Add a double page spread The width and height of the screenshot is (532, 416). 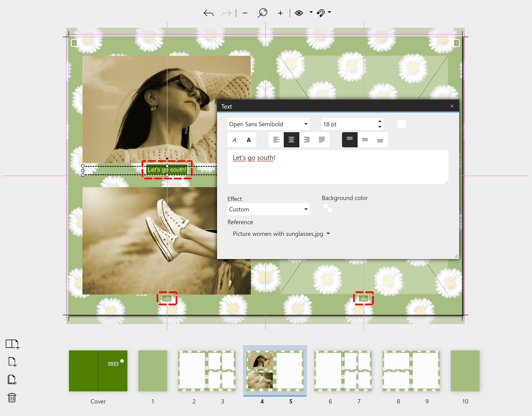click(x=12, y=344)
